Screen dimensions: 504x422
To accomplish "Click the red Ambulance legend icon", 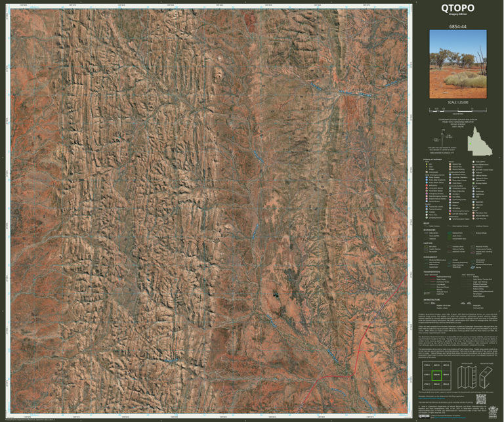I will tap(427, 186).
